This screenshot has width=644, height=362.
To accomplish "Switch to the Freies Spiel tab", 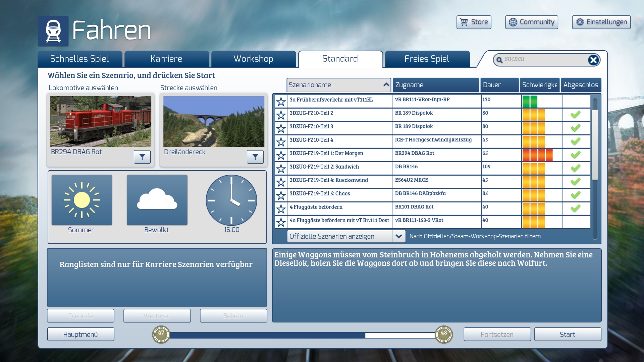I will coord(427,59).
